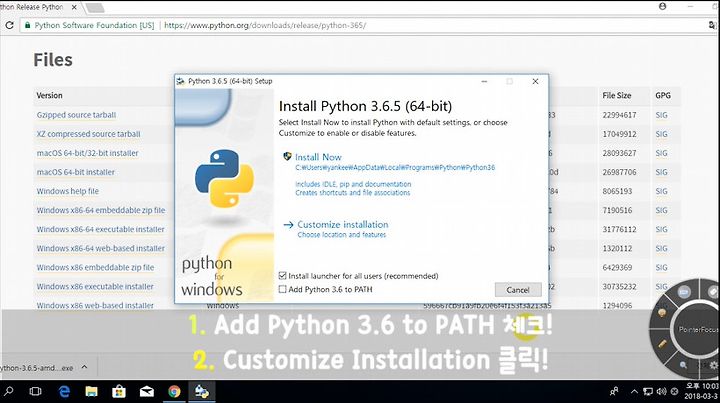Open macOS 64-bit installer link

coord(76,172)
